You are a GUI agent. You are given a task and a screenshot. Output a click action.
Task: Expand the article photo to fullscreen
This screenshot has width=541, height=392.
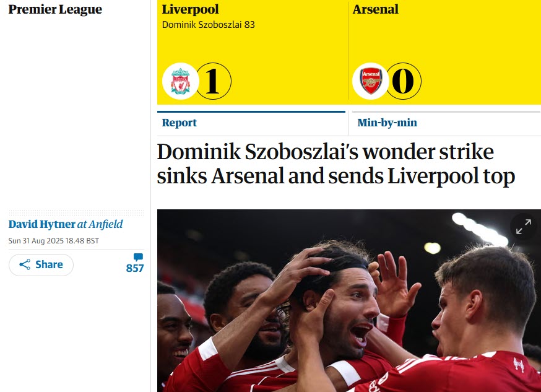[x=523, y=228]
